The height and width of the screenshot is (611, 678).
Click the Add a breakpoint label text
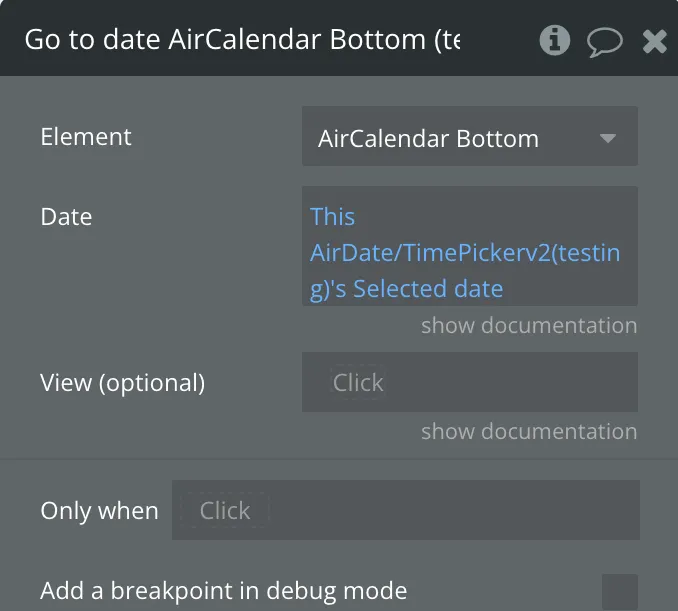click(223, 591)
